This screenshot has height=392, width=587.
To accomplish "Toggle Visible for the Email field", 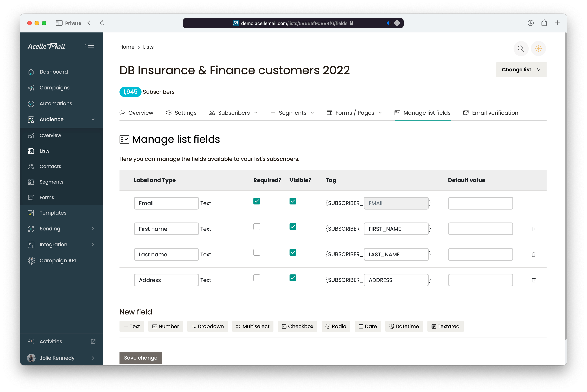I will point(293,201).
